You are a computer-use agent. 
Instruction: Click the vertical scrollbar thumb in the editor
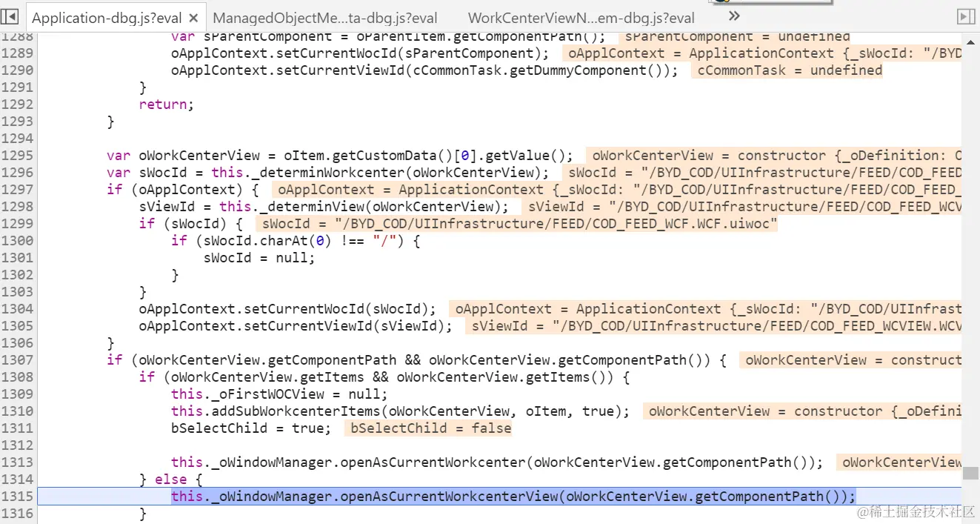click(x=970, y=473)
